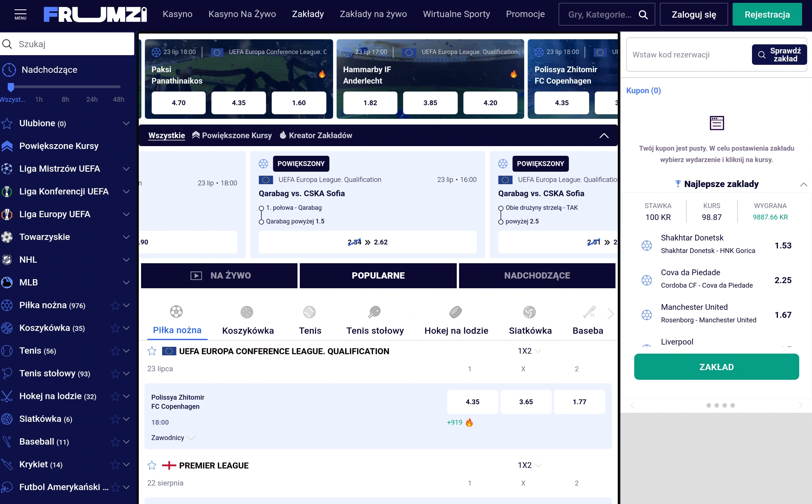Screen dimensions: 812x504
Task: Click the fire icon next to +919
Action: (x=469, y=422)
